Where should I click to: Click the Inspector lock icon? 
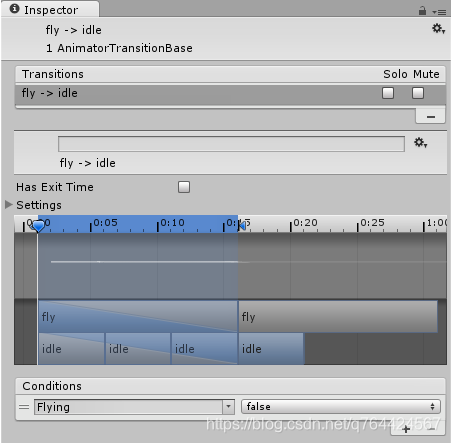tap(422, 11)
